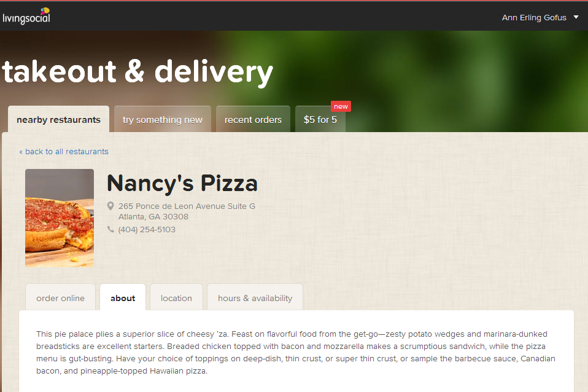
Task: Go back to all restaurants
Action: [64, 151]
